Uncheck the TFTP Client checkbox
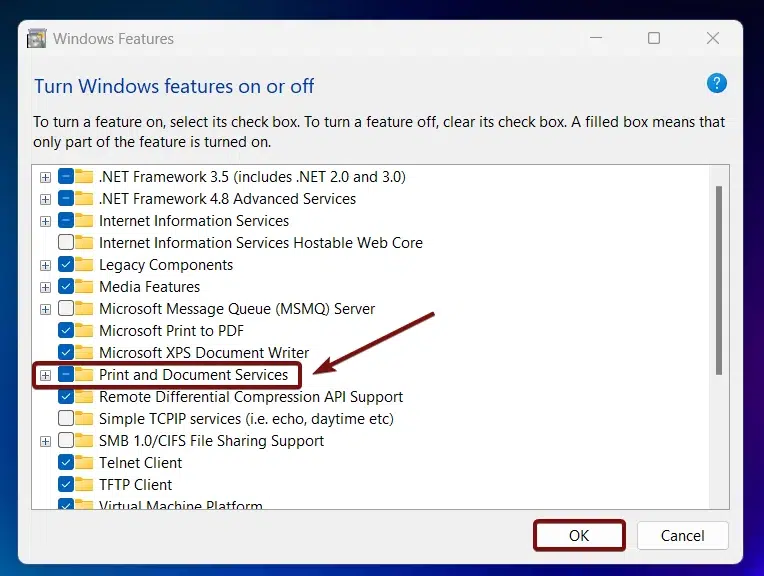This screenshot has width=764, height=576. coord(66,484)
